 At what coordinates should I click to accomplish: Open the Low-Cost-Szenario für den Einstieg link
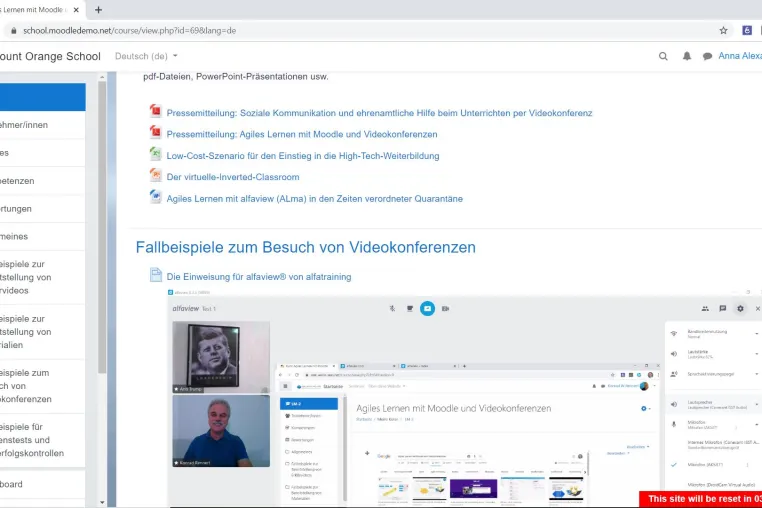click(x=303, y=156)
